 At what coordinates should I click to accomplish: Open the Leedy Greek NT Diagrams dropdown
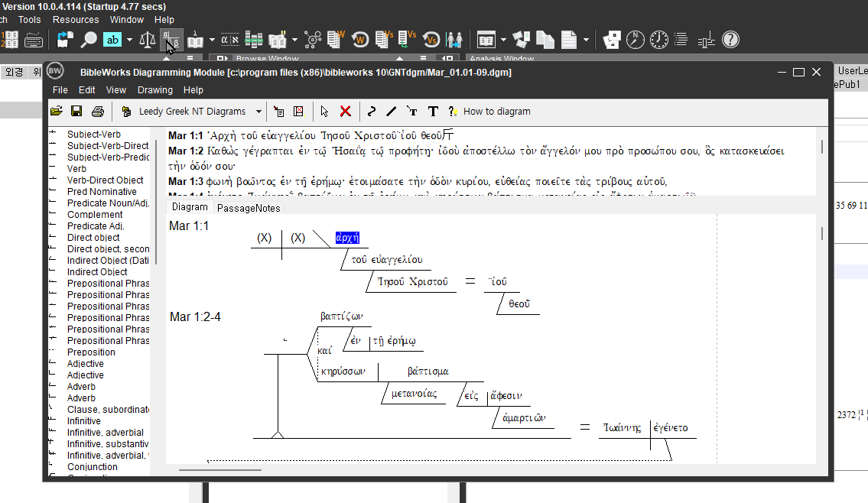point(258,111)
